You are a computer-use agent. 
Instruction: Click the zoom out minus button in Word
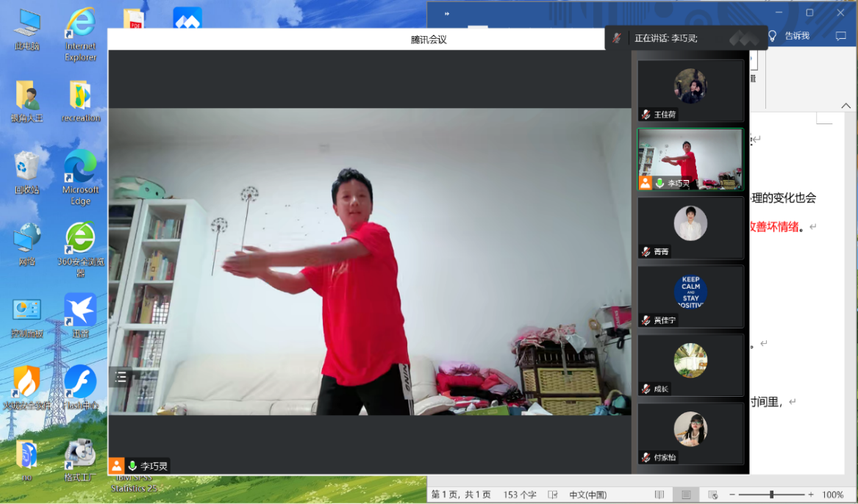(732, 494)
